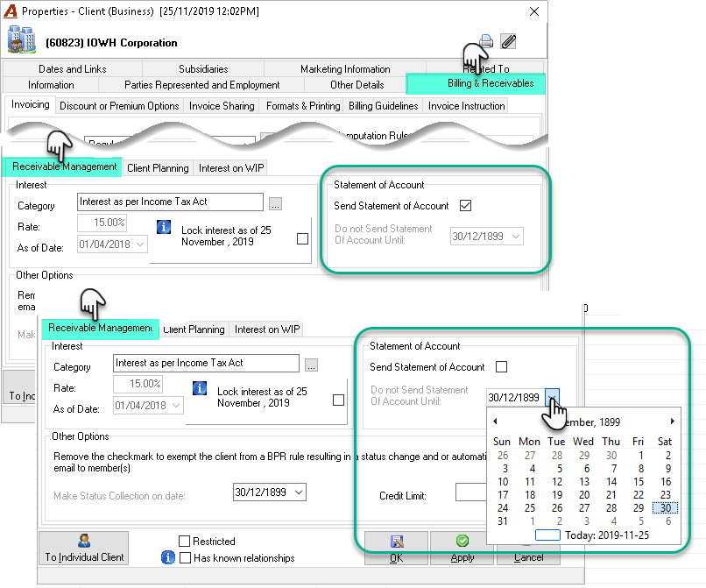Viewport: 706px width, 588px height.
Task: Confirm changes with the OK button
Action: click(x=396, y=548)
